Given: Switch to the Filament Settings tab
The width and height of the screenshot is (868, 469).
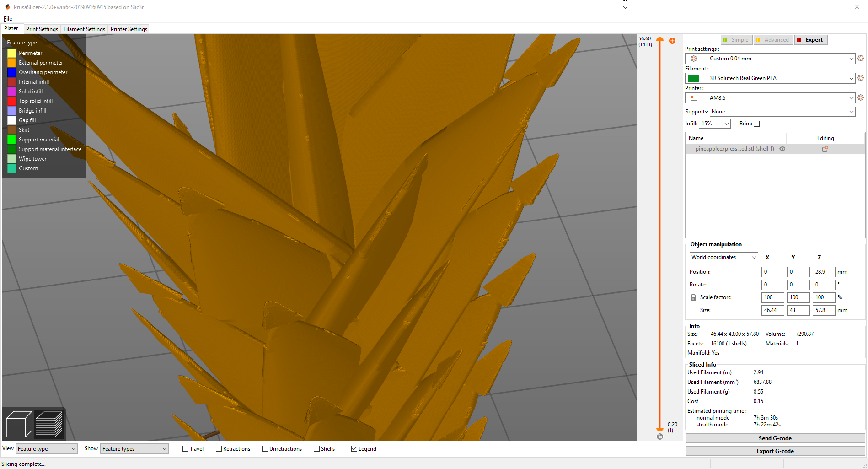Looking at the screenshot, I should [x=84, y=29].
